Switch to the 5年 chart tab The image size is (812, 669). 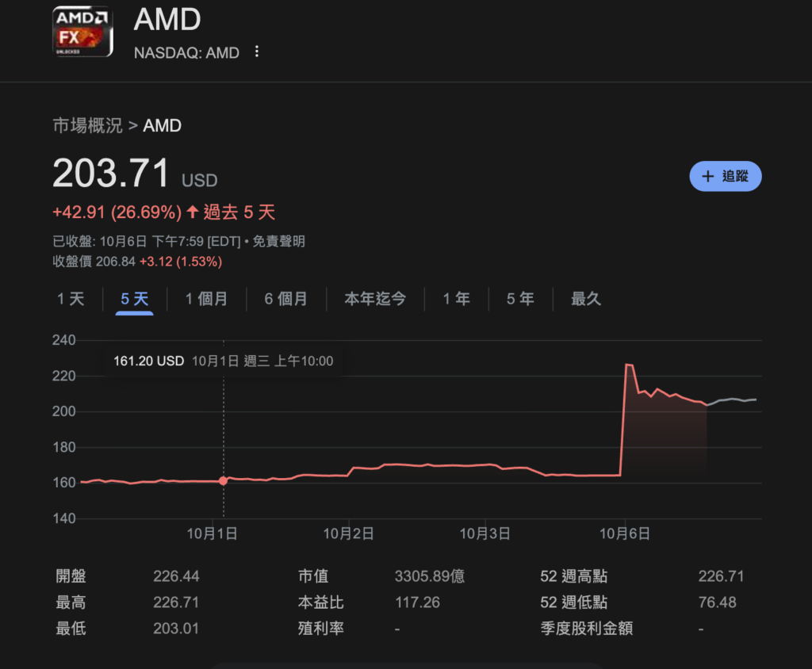[x=519, y=299]
